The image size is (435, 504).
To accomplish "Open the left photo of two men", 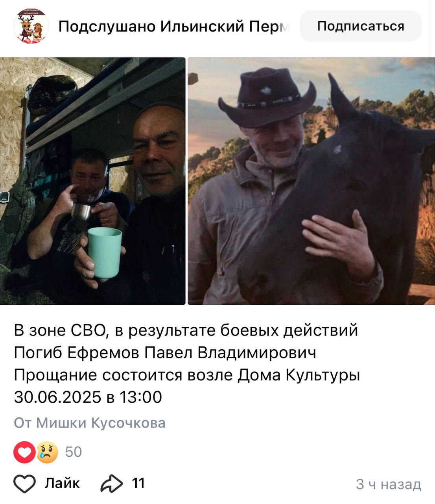I will click(92, 181).
